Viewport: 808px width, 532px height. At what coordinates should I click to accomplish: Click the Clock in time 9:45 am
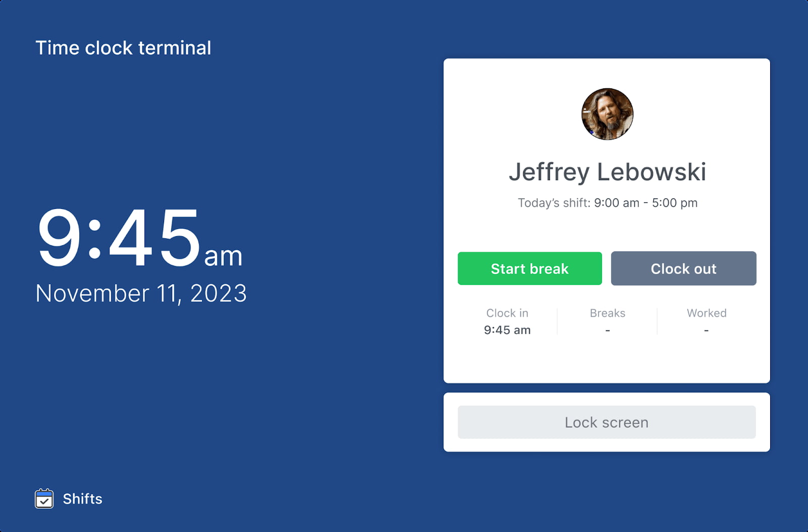pos(507,330)
